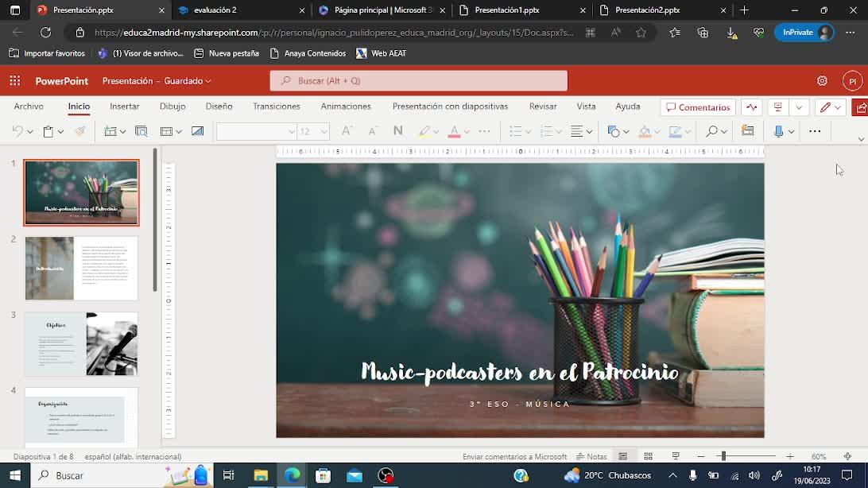Expand the font size dropdown

[x=324, y=131]
